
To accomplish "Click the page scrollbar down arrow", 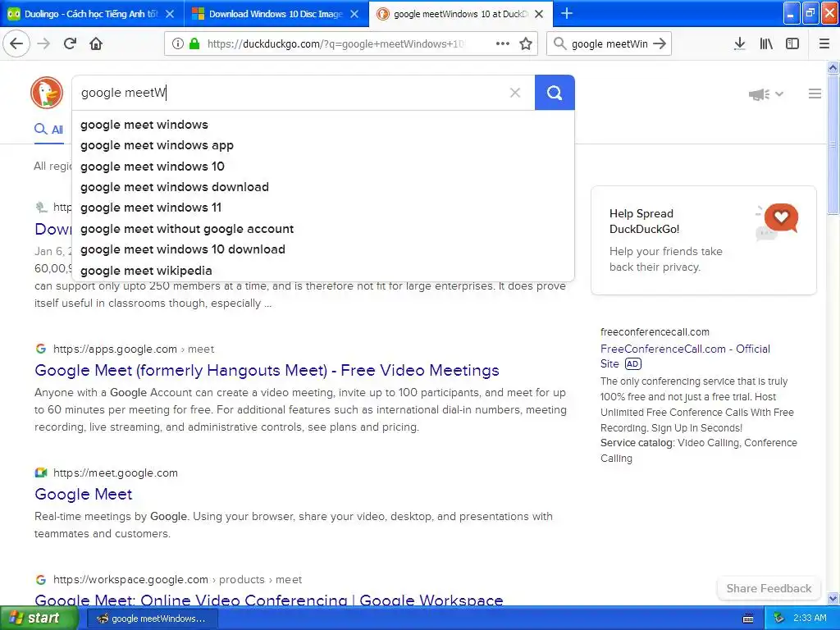I will (833, 598).
